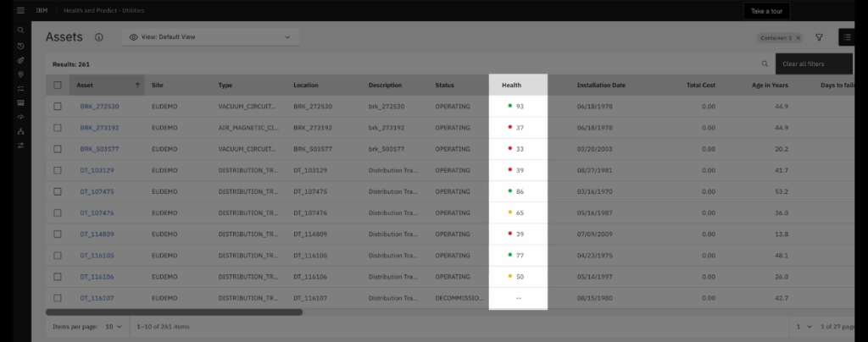This screenshot has height=342, width=868.
Task: Open the table grid icon in sidebar
Action: tap(20, 102)
